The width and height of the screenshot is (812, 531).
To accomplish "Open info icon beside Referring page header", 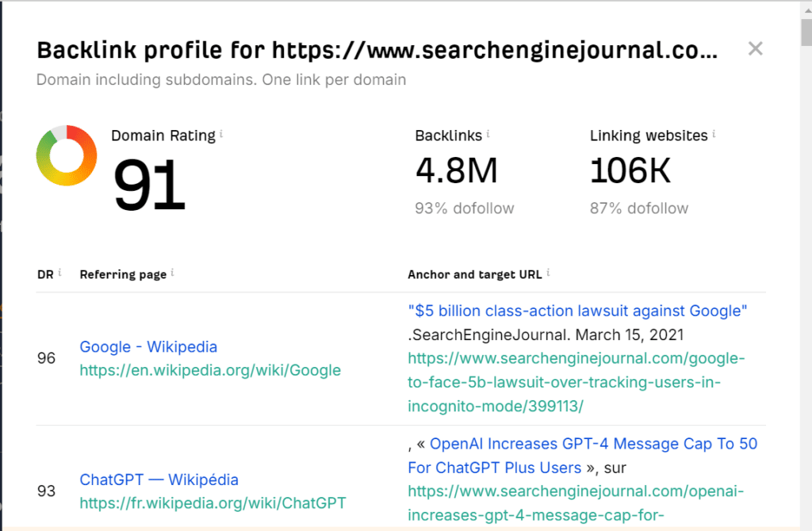I will click(x=172, y=272).
